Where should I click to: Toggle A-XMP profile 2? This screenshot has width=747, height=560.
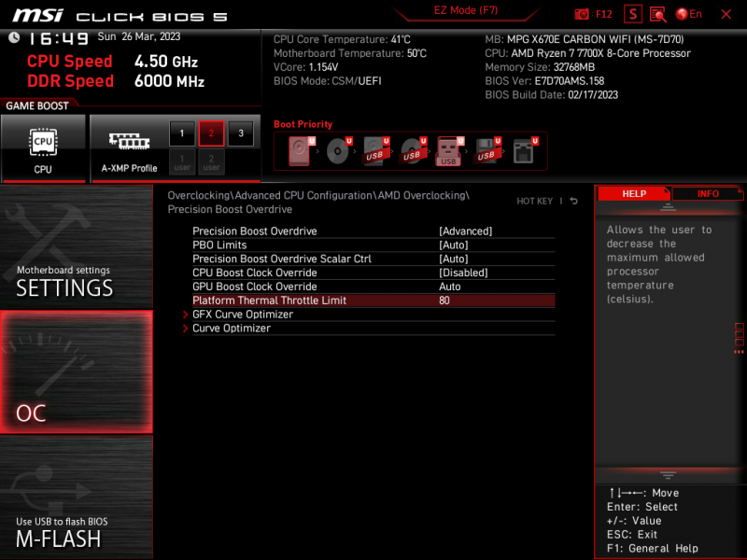(x=211, y=133)
